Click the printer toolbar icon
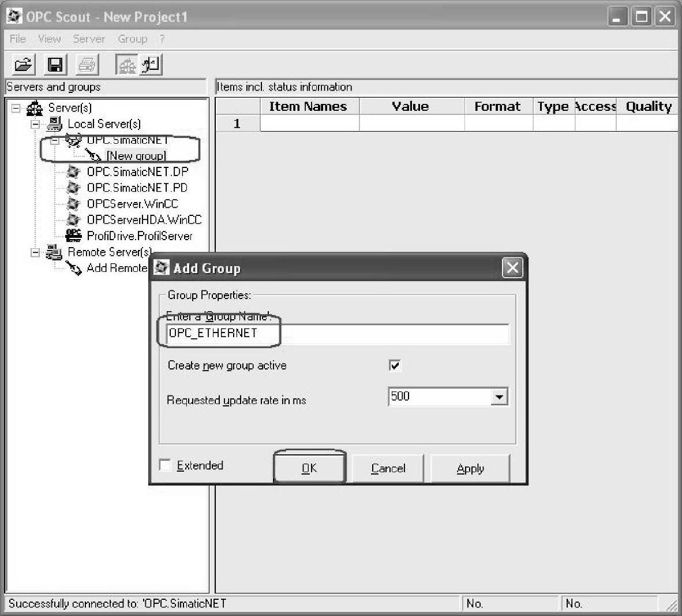Viewport: 682px width, 616px height. tap(87, 65)
